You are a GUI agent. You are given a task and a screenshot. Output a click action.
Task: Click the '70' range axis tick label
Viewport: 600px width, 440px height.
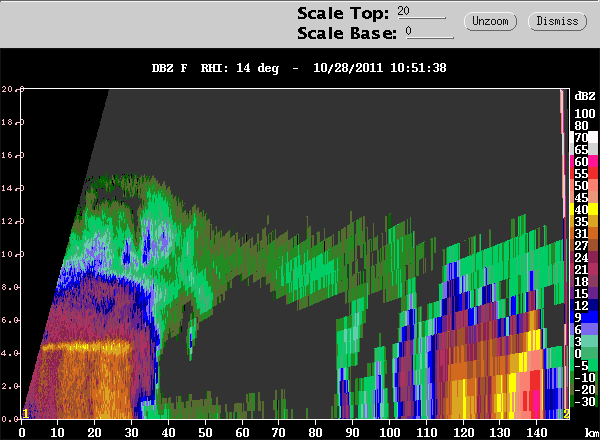click(278, 432)
